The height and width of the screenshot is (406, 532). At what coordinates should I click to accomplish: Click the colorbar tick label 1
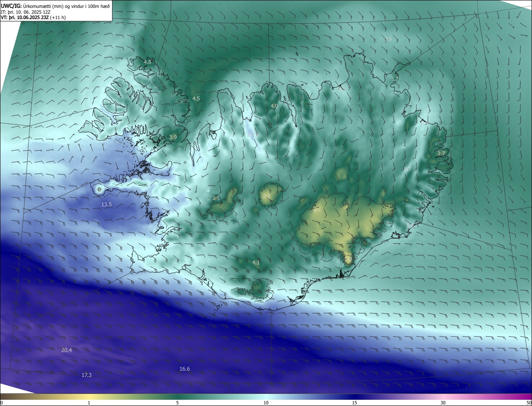tap(89, 403)
